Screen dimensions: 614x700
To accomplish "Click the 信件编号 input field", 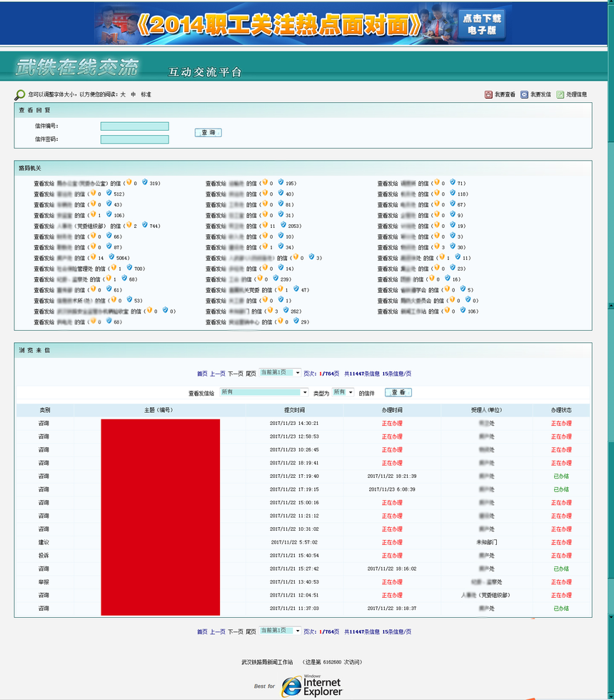I will (x=134, y=126).
